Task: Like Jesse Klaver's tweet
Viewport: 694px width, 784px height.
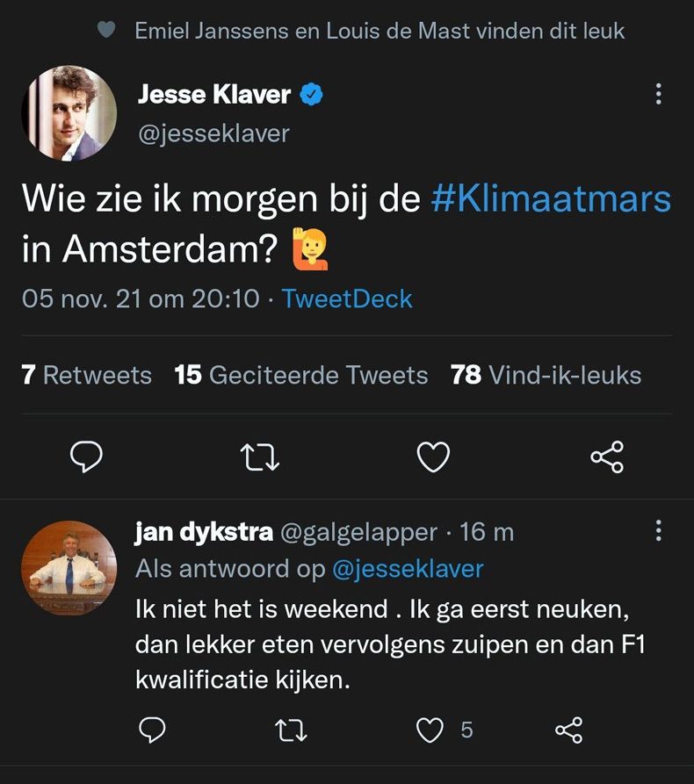Action: click(x=432, y=456)
